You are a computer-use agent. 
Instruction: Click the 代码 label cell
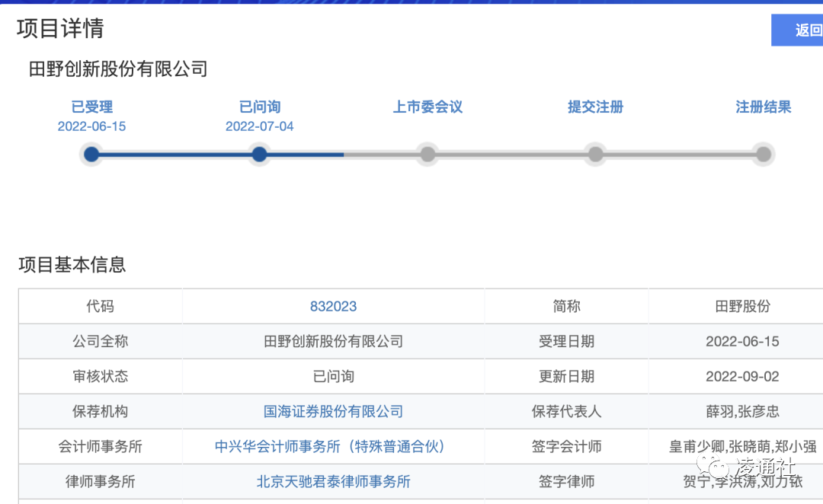[101, 306]
